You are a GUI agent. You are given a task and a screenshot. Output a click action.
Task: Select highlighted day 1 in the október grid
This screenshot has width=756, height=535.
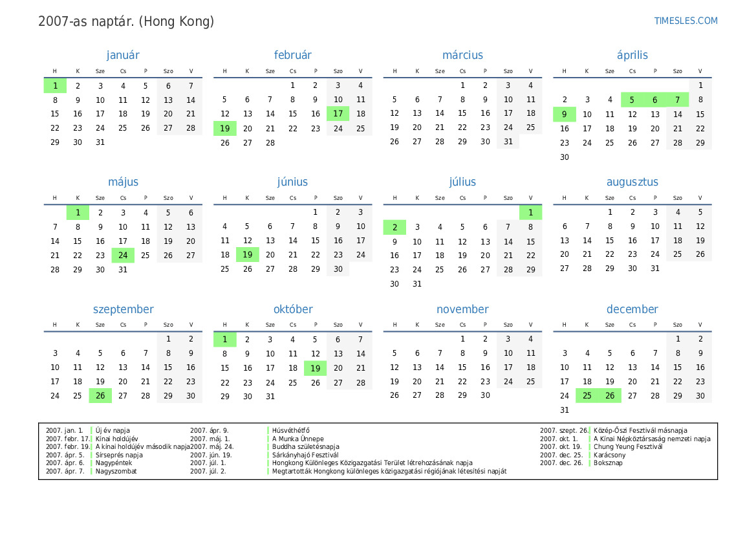tap(224, 340)
